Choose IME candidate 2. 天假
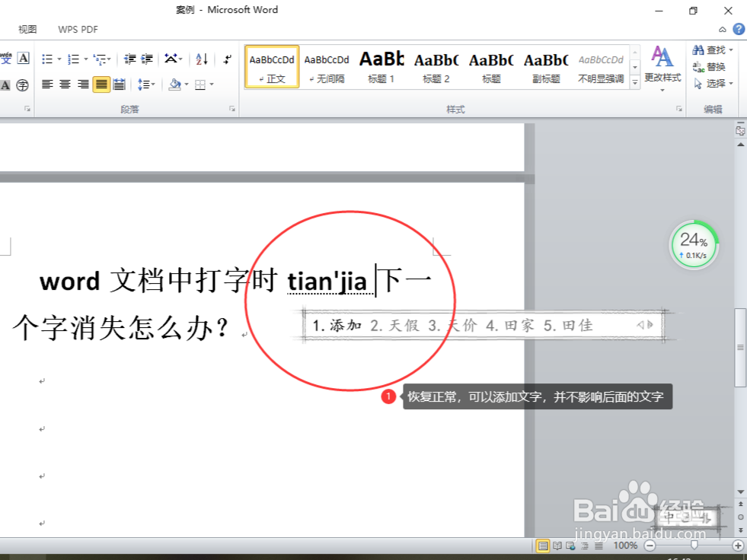Image resolution: width=747 pixels, height=560 pixels. (x=395, y=325)
